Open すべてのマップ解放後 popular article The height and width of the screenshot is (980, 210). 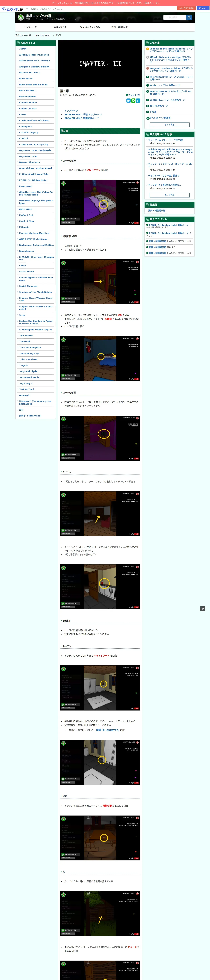(160, 118)
